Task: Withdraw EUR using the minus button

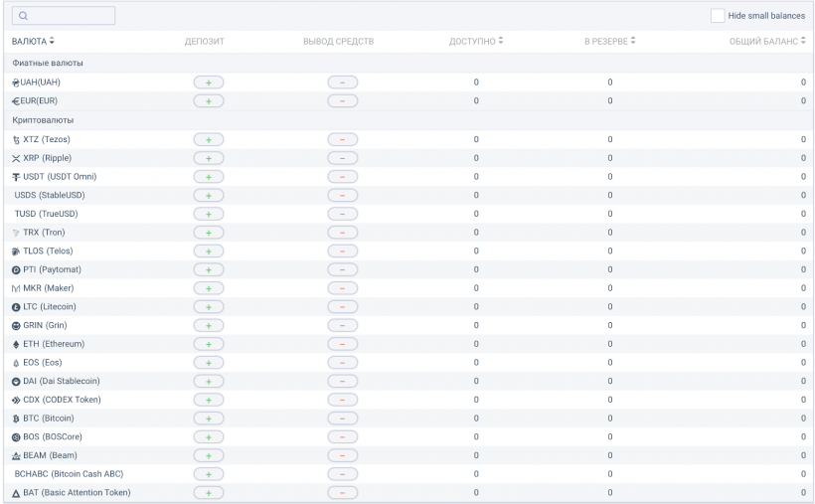Action: [x=342, y=101]
